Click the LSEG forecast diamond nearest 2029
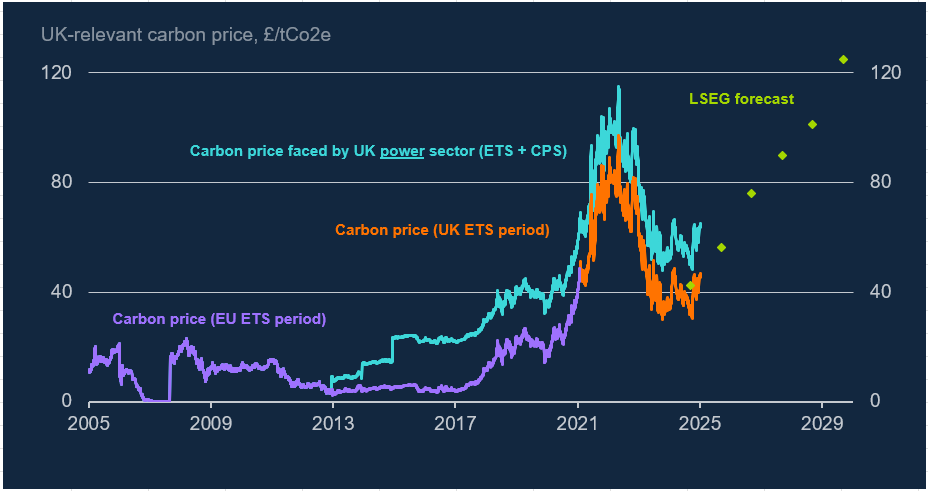 [x=813, y=125]
